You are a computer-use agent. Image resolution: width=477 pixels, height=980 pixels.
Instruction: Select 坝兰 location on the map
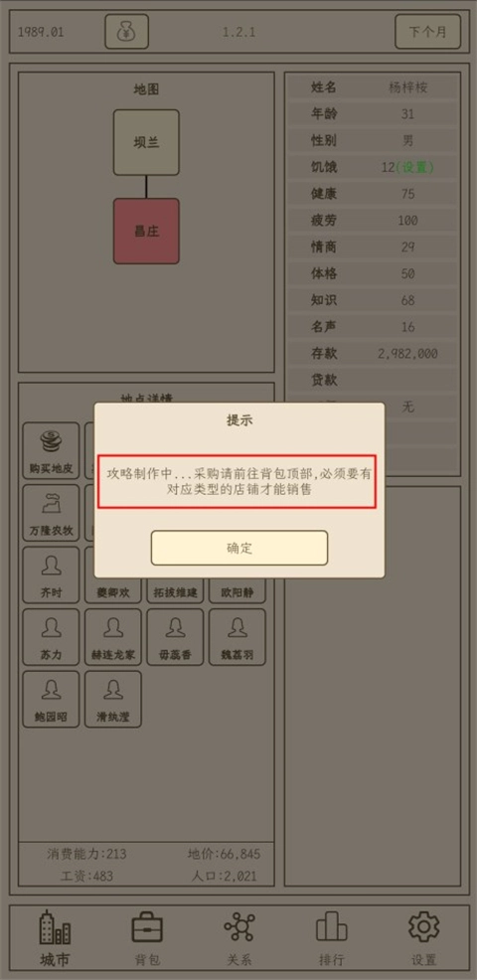(x=146, y=142)
